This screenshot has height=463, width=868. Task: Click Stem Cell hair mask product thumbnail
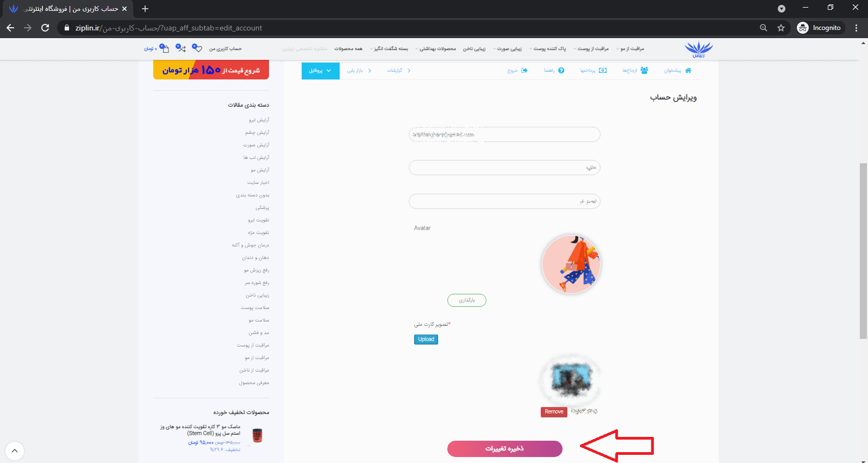click(258, 435)
